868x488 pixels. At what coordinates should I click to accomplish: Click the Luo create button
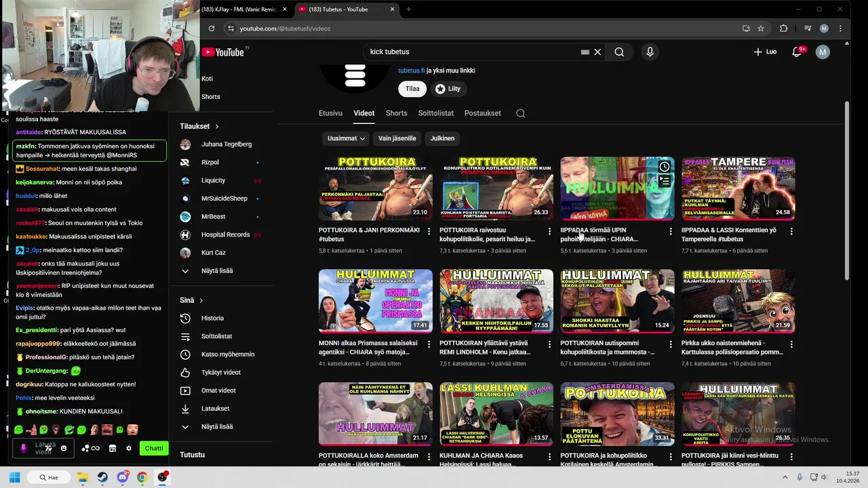tap(765, 52)
